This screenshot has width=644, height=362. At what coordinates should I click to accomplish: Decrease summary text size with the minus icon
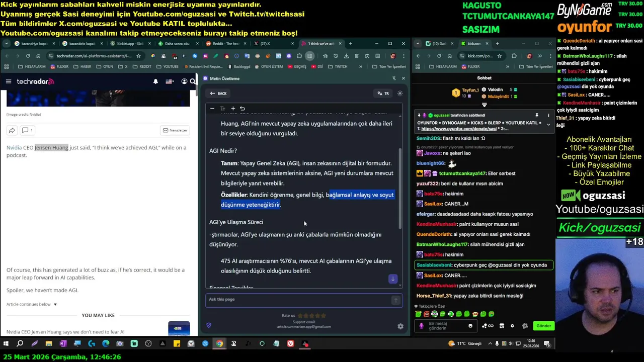tap(212, 109)
